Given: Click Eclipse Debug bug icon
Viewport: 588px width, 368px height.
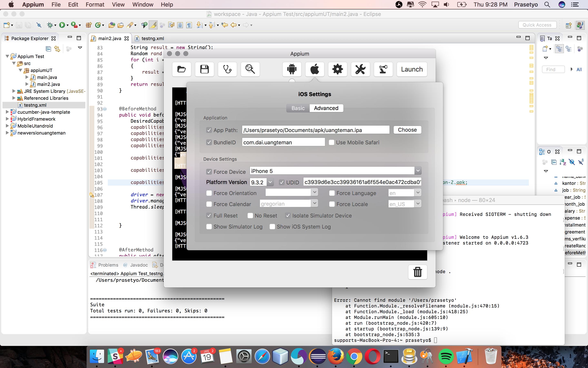Looking at the screenshot, I should (x=50, y=25).
